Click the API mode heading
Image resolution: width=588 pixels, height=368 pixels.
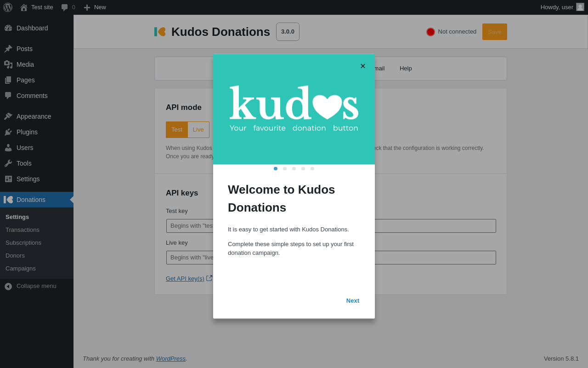[184, 108]
